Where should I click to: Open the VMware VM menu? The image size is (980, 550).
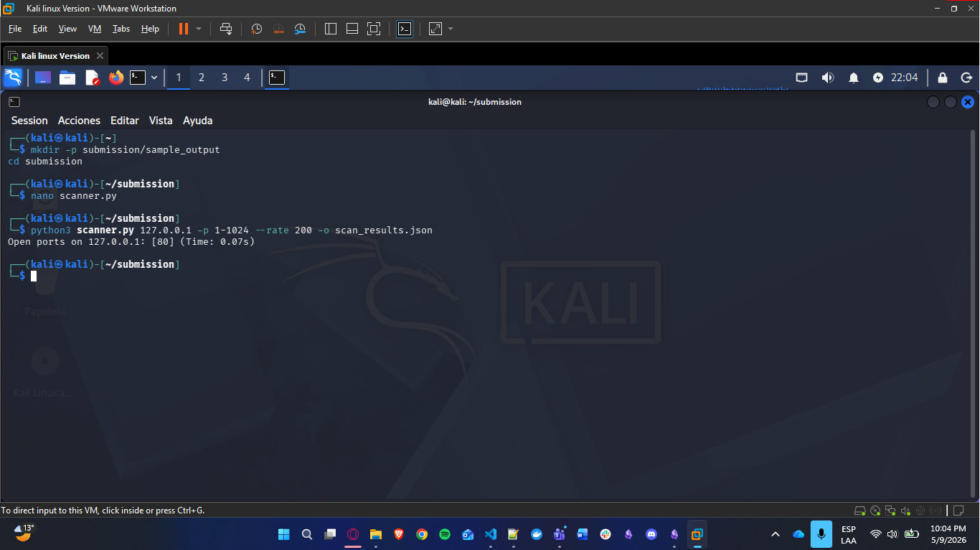[95, 29]
